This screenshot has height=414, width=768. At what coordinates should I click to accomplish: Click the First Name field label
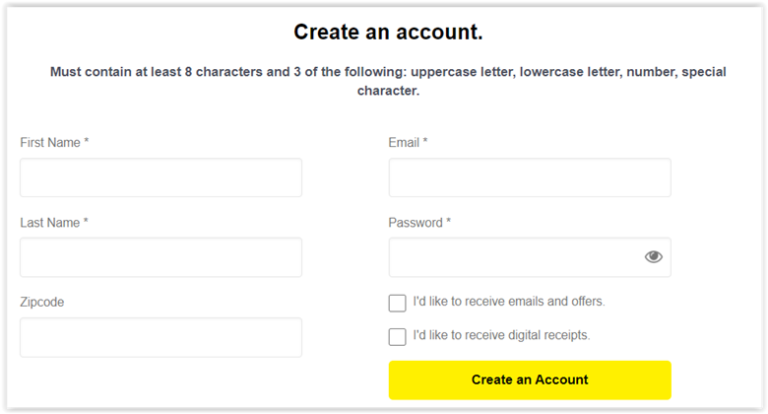[x=50, y=143]
